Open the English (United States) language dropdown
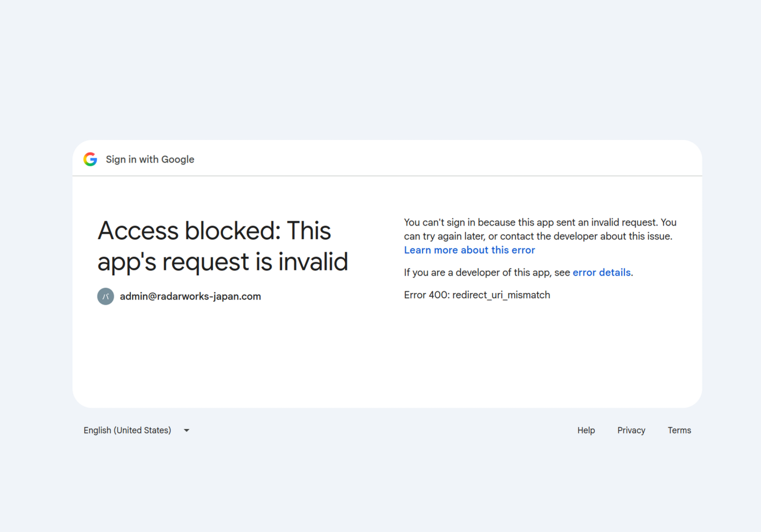 click(137, 430)
